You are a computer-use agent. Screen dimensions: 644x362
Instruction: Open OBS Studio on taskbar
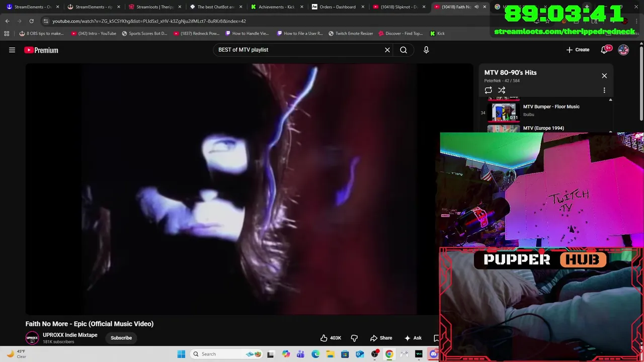[x=374, y=354]
